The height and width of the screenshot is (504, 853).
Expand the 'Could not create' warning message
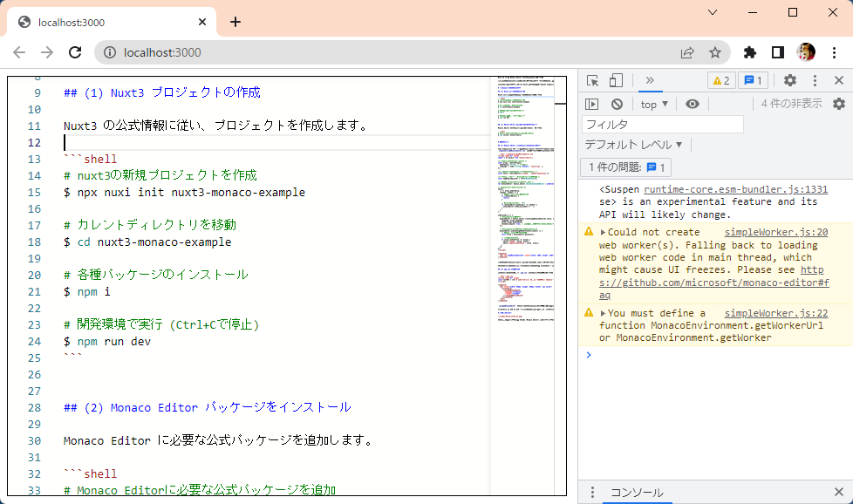coord(603,232)
